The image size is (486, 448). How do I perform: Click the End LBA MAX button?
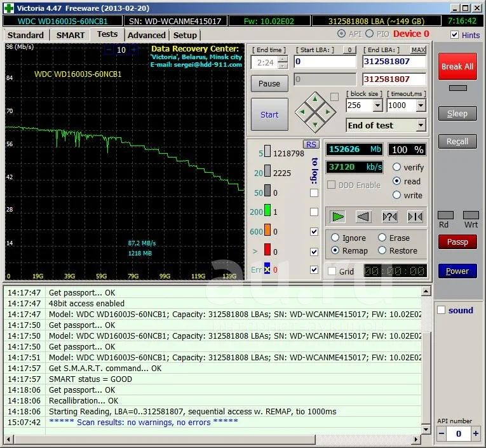point(418,50)
